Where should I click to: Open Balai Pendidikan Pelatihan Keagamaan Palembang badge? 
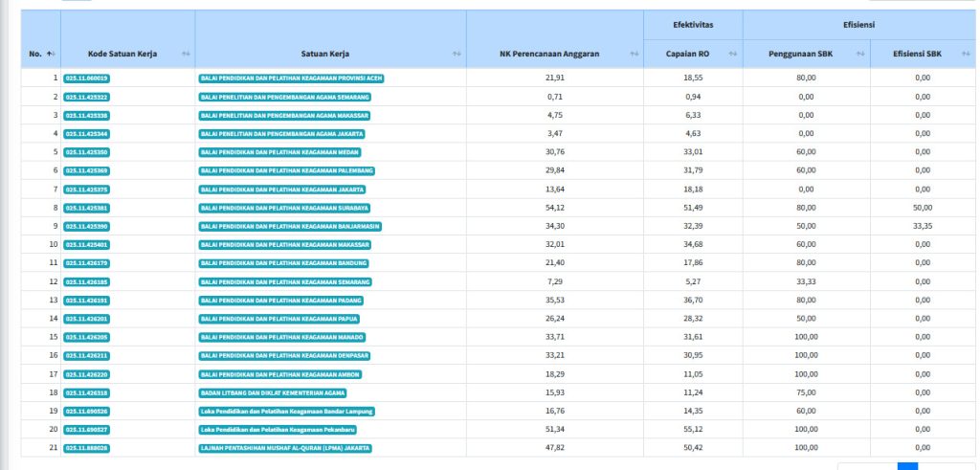tap(287, 170)
